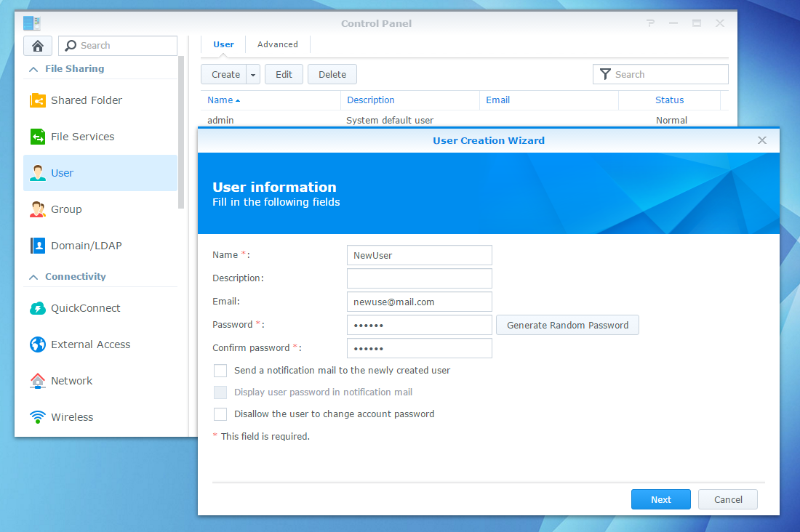Open the Network house icon
Screen dimensions: 800x532
pyautogui.click(x=38, y=381)
